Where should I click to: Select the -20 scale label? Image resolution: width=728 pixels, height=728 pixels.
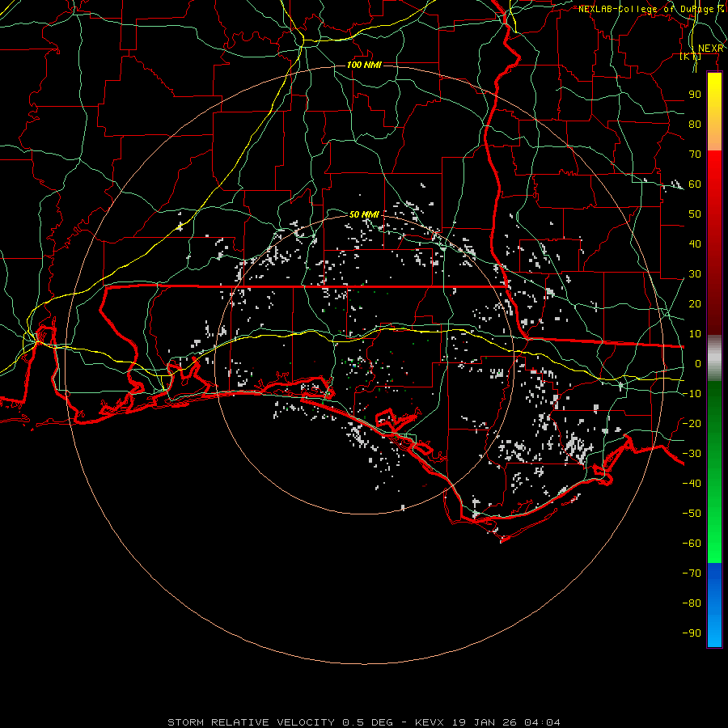692,424
